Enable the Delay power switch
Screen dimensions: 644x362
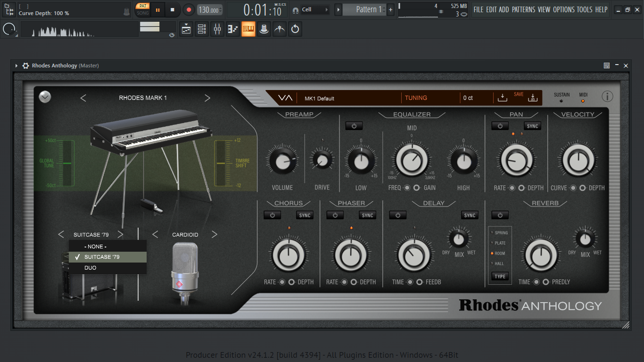point(397,215)
